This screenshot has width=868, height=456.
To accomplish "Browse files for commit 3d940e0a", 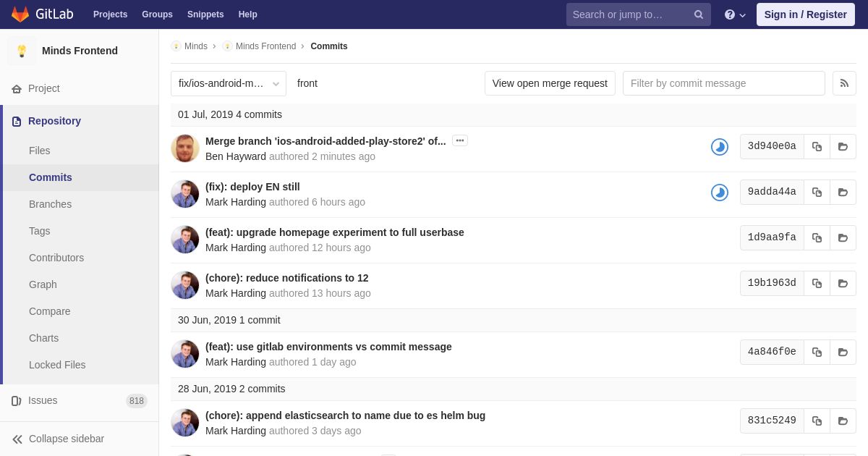I will (843, 146).
